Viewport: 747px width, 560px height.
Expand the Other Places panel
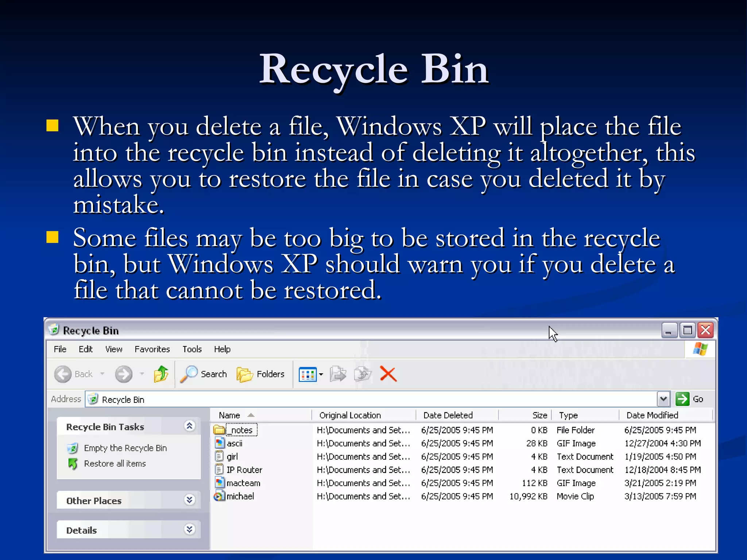pos(189,499)
